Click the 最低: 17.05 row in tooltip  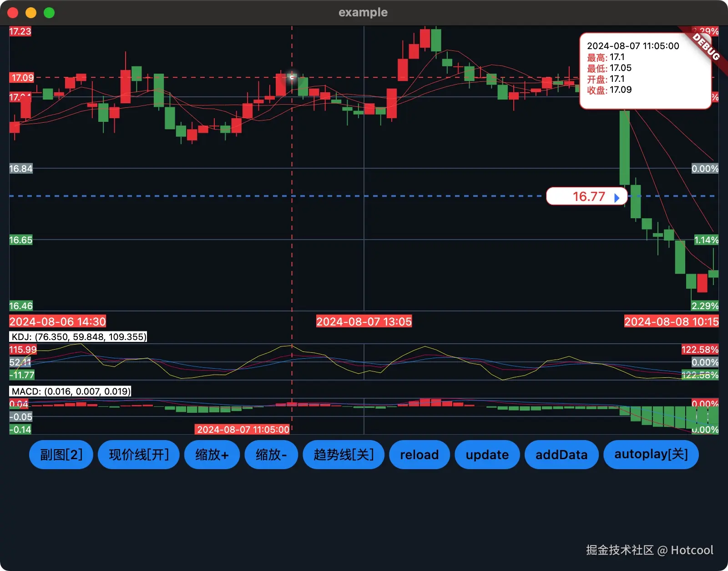click(609, 68)
